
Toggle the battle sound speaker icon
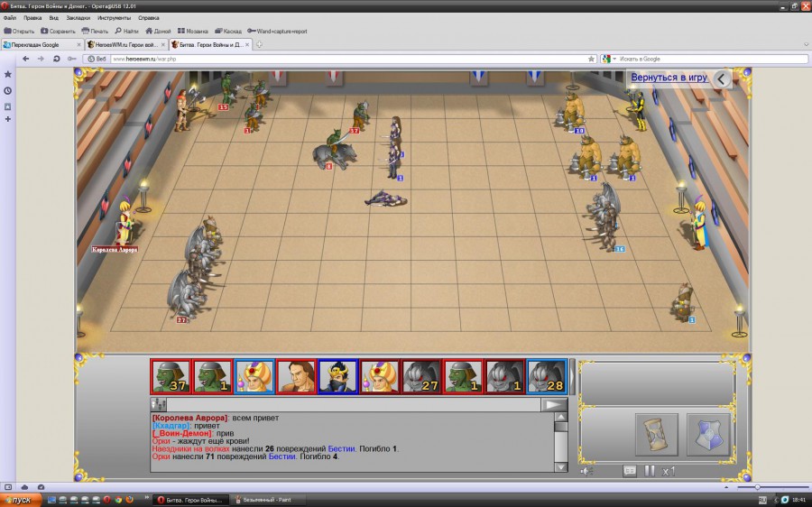click(586, 471)
